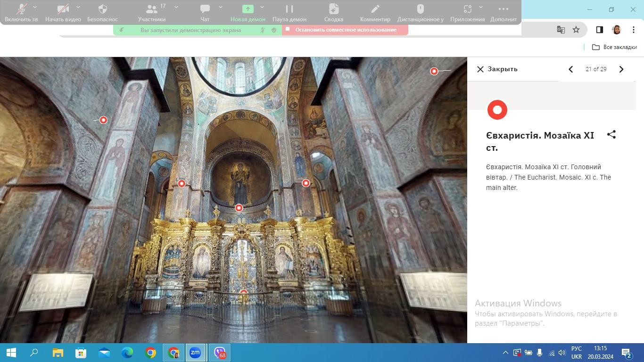Switch to Zoom app in taskbar

195,353
